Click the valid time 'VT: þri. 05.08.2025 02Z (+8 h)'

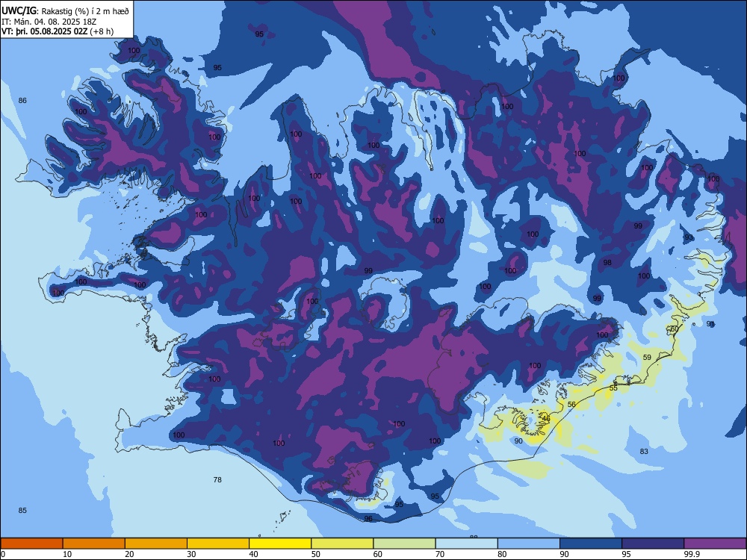(58, 31)
